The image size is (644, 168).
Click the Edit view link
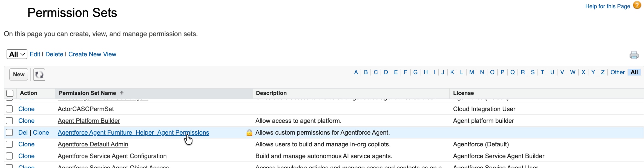point(35,54)
